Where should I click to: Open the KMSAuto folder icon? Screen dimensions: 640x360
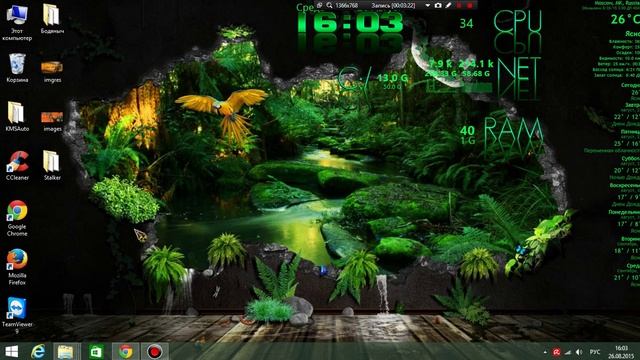pyautogui.click(x=17, y=117)
